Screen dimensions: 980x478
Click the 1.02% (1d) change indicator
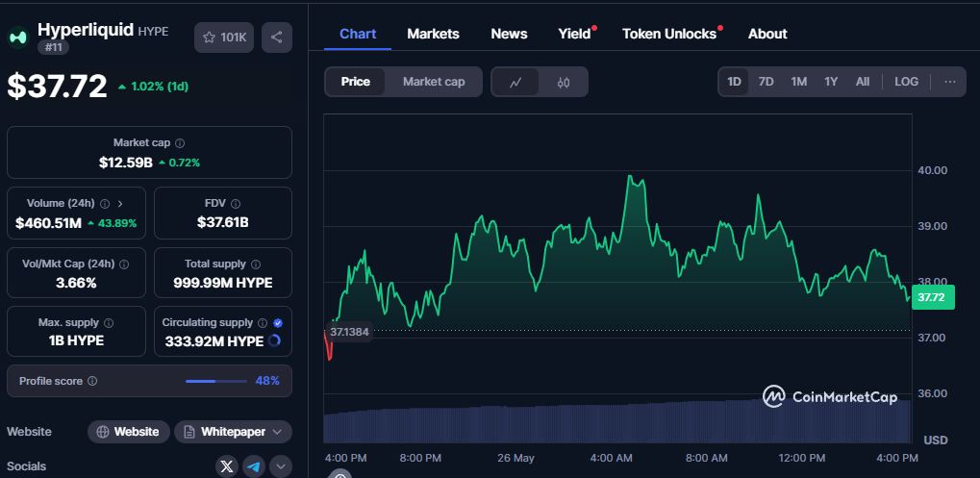coord(153,87)
